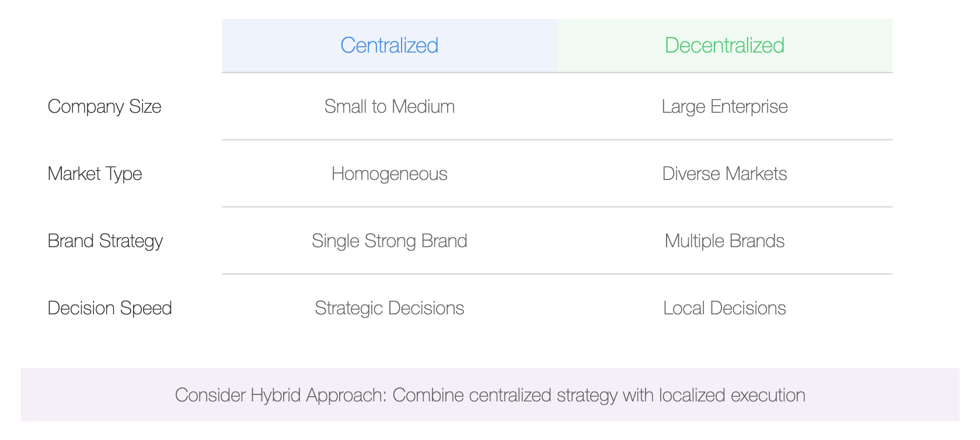
Task: Select the Diverse Markets cell
Action: pyautogui.click(x=725, y=174)
